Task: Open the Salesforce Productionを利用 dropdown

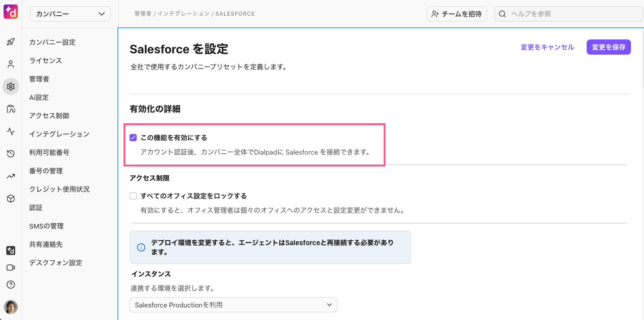Action: [x=233, y=305]
